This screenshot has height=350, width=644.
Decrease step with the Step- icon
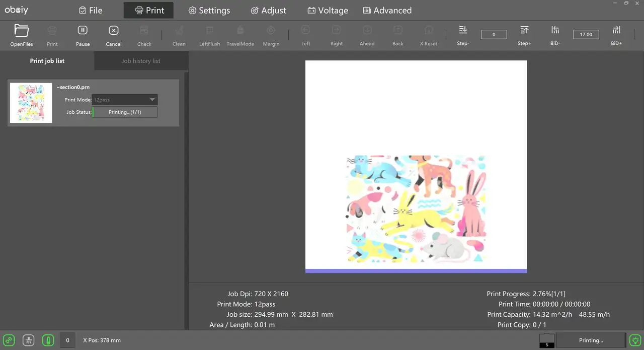(x=463, y=35)
